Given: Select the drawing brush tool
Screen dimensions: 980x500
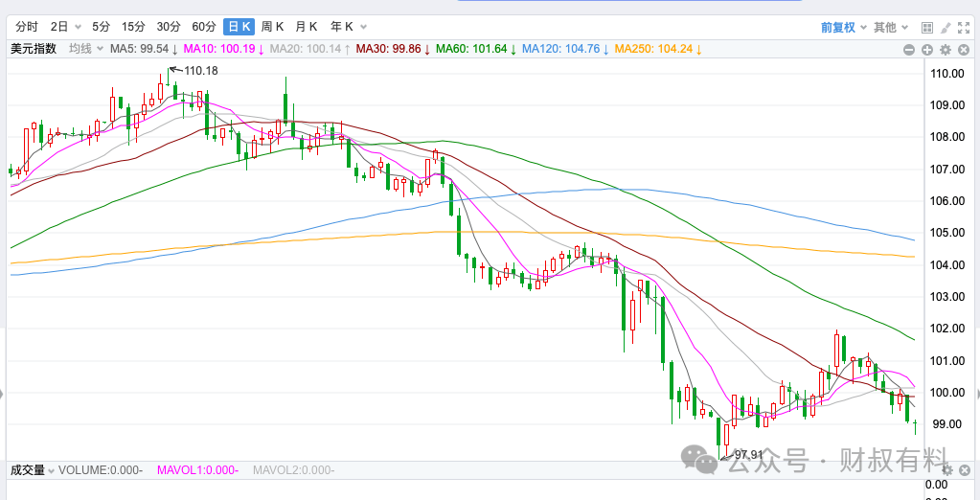Looking at the screenshot, I should tap(946, 28).
